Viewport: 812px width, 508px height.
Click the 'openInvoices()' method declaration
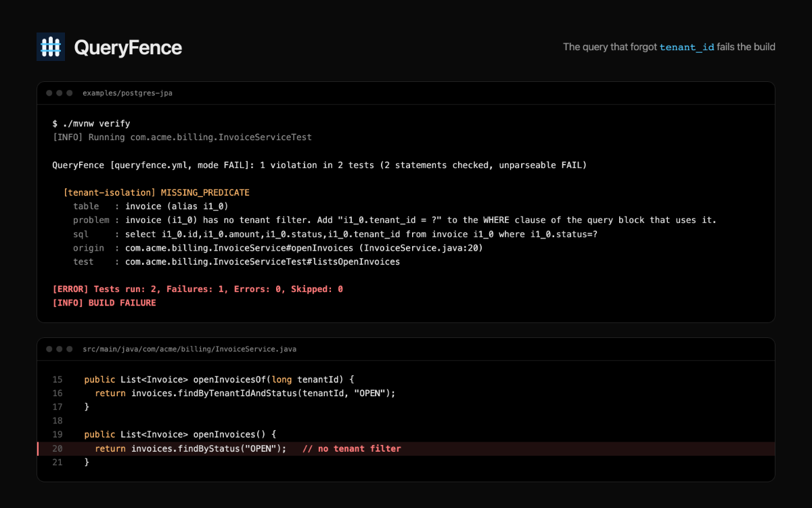pos(181,435)
